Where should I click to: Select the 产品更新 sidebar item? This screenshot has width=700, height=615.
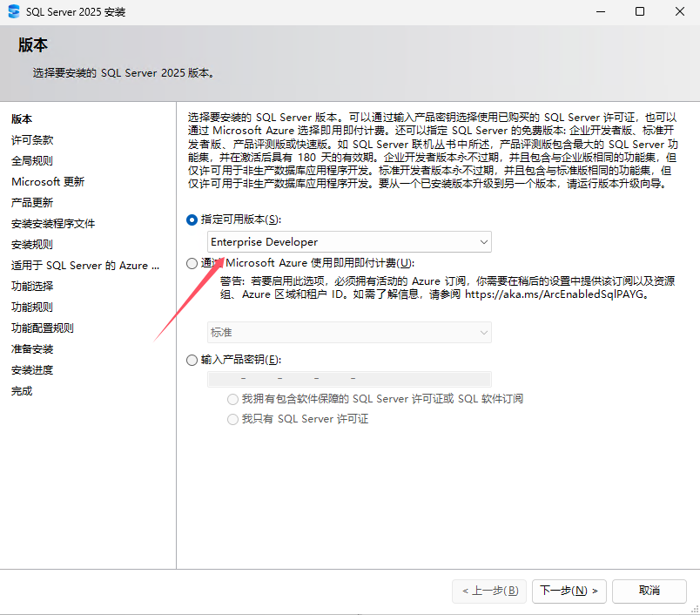33,202
